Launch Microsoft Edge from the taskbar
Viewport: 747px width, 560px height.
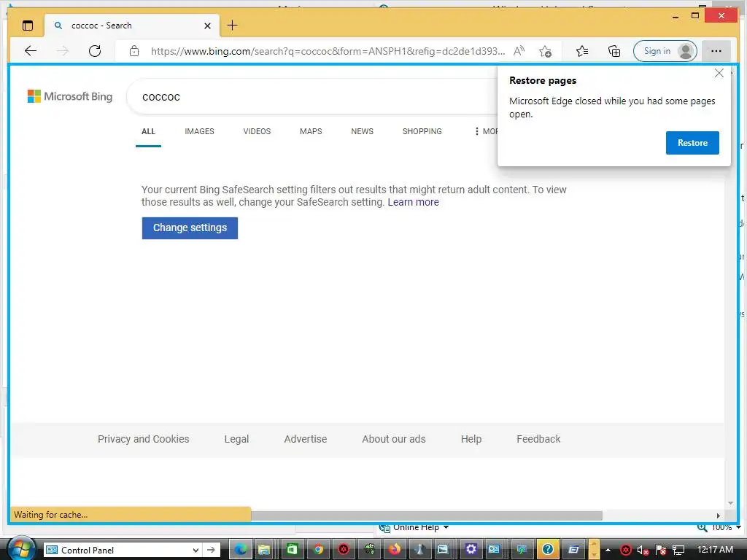point(241,550)
